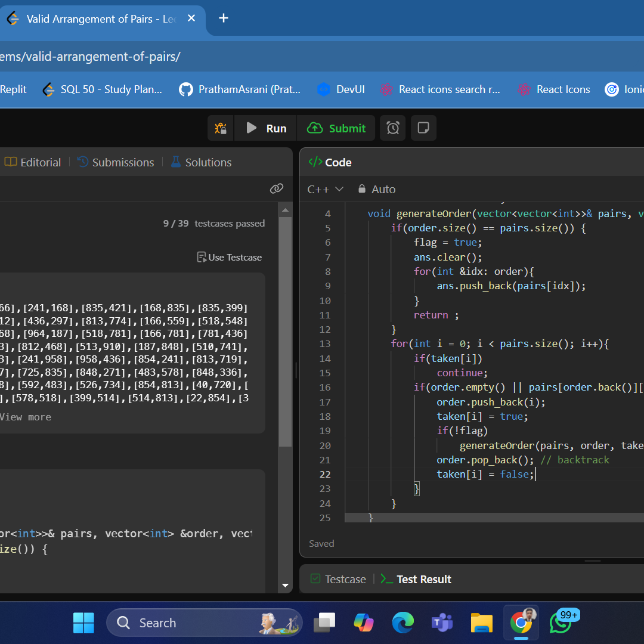Open the notes sticky icon
Image resolution: width=644 pixels, height=644 pixels.
[423, 128]
